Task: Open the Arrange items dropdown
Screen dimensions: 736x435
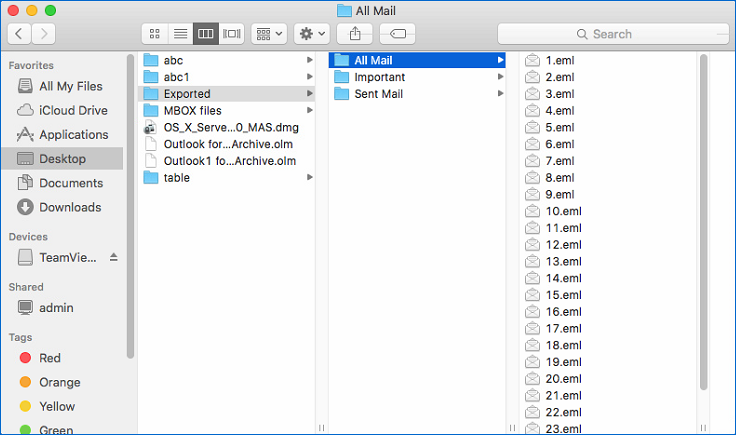Action: click(269, 34)
